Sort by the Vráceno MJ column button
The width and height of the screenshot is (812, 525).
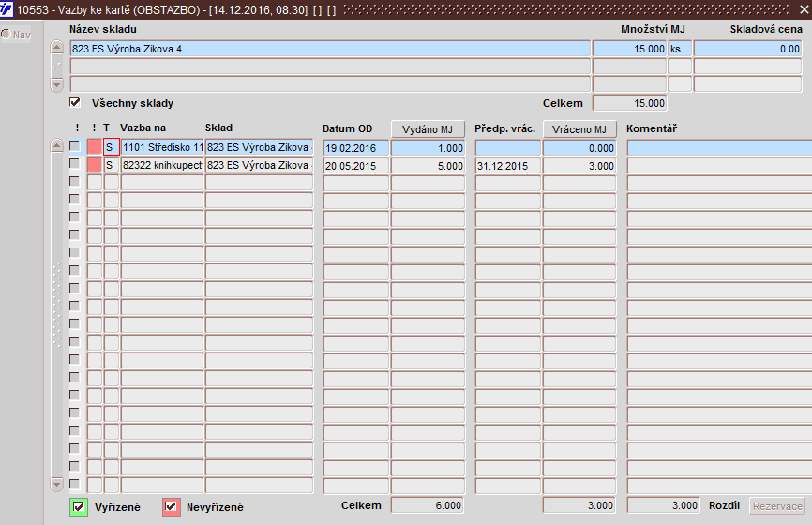coord(579,129)
